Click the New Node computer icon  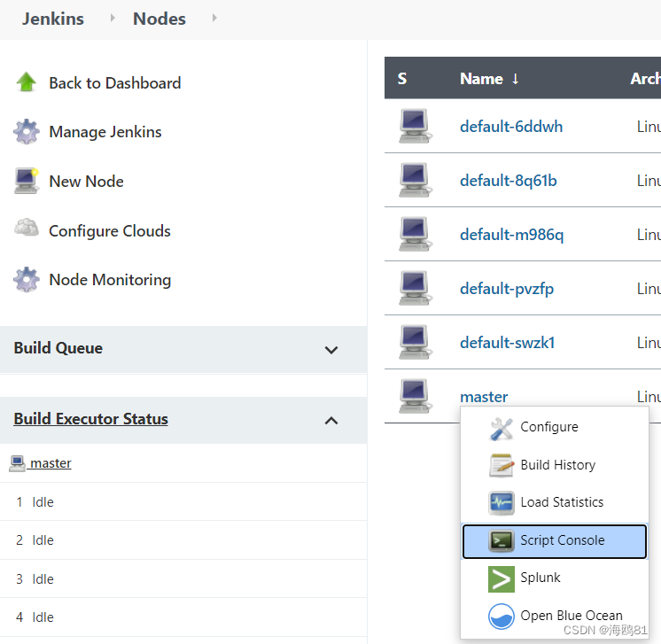(x=26, y=181)
